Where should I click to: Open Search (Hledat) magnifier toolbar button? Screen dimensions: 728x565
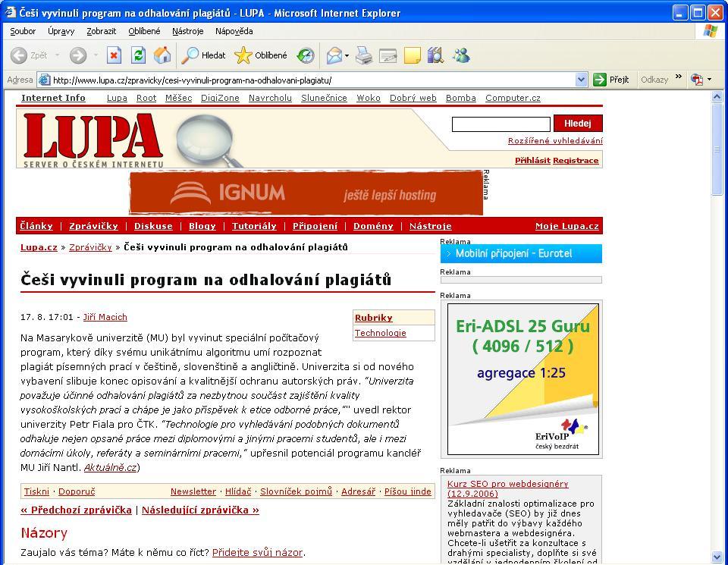pos(203,55)
